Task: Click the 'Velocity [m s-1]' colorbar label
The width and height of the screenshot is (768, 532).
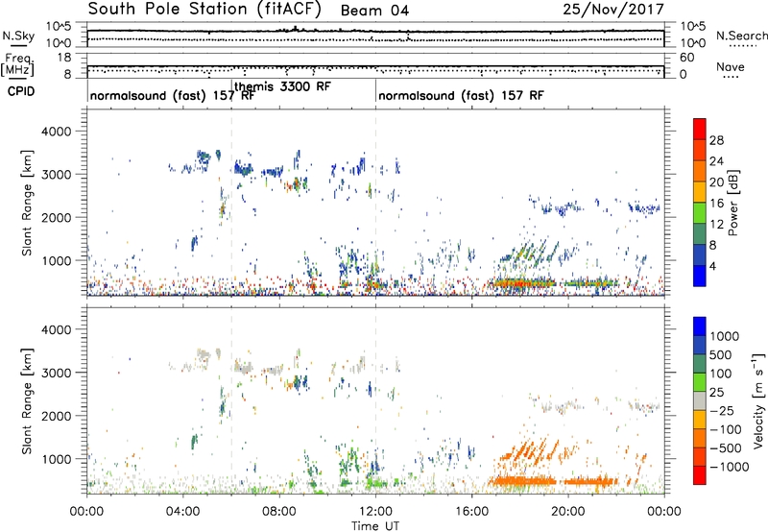Action: [x=758, y=400]
